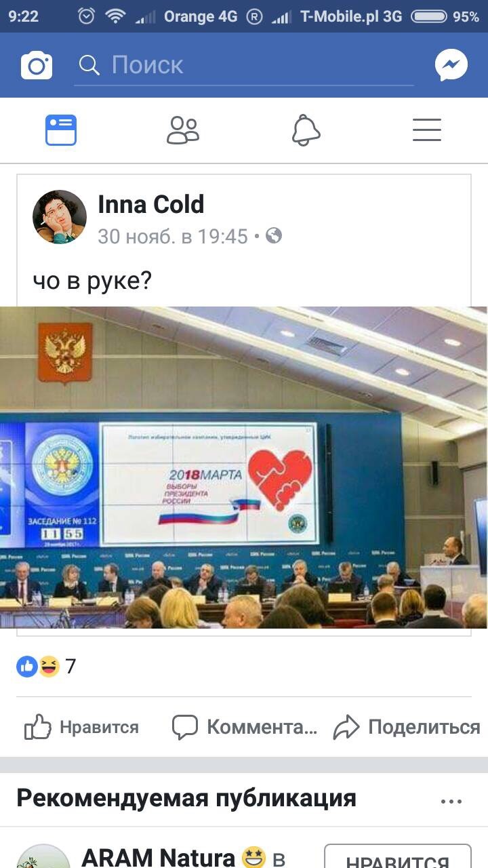Tap the search magnifier icon
This screenshot has width=488, height=868.
click(x=89, y=64)
